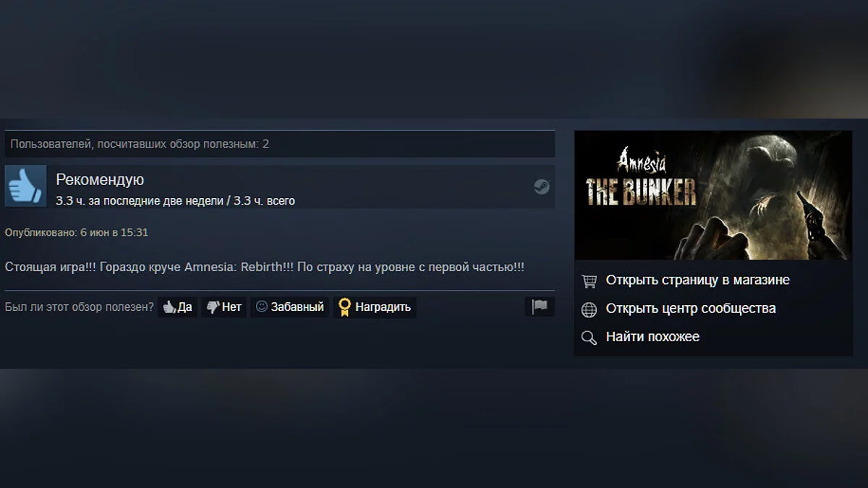Select Найти похожее link
The image size is (868, 488).
[652, 336]
